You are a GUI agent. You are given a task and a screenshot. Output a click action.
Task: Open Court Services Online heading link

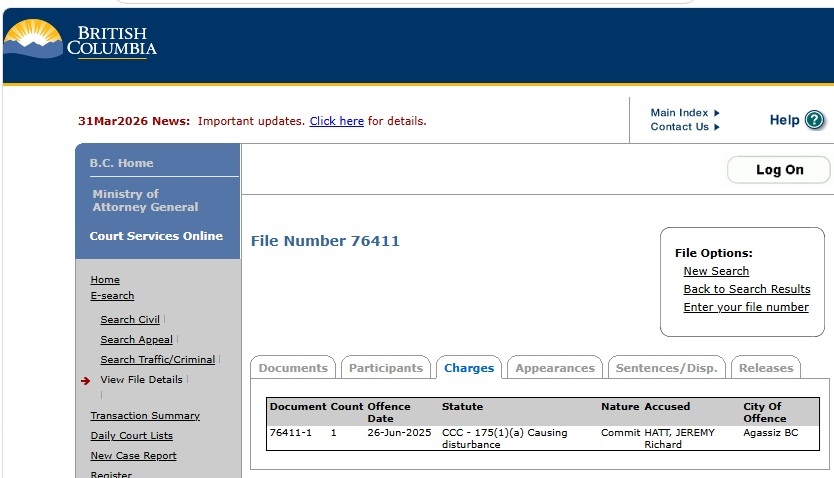tap(156, 236)
